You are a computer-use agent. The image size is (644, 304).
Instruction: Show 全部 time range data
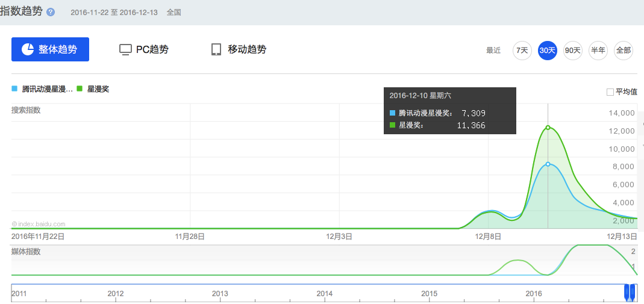pos(624,51)
